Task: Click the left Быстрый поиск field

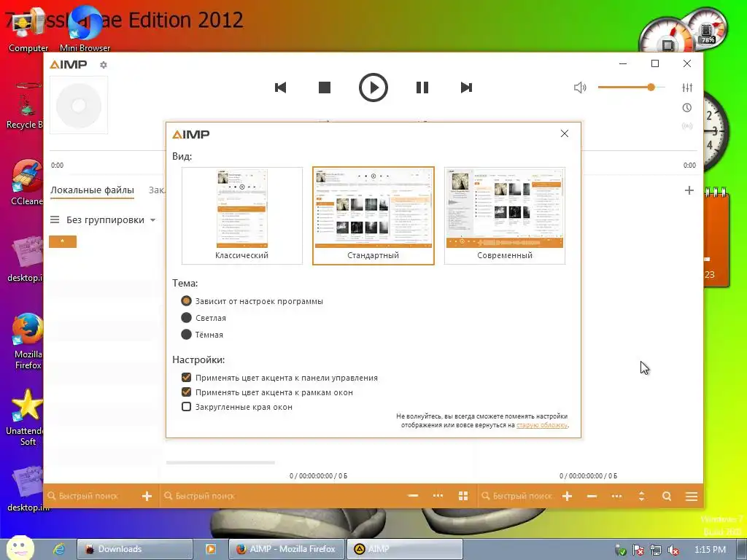Action: click(88, 496)
